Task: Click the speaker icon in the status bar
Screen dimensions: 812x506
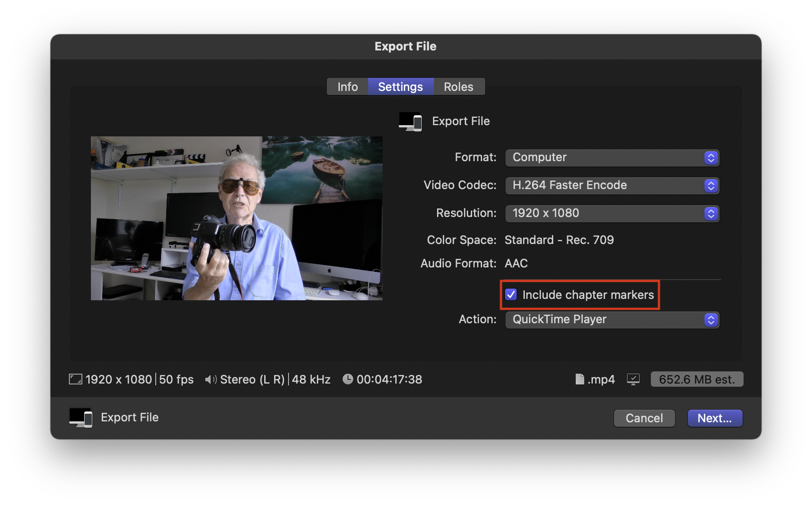Action: pos(210,379)
